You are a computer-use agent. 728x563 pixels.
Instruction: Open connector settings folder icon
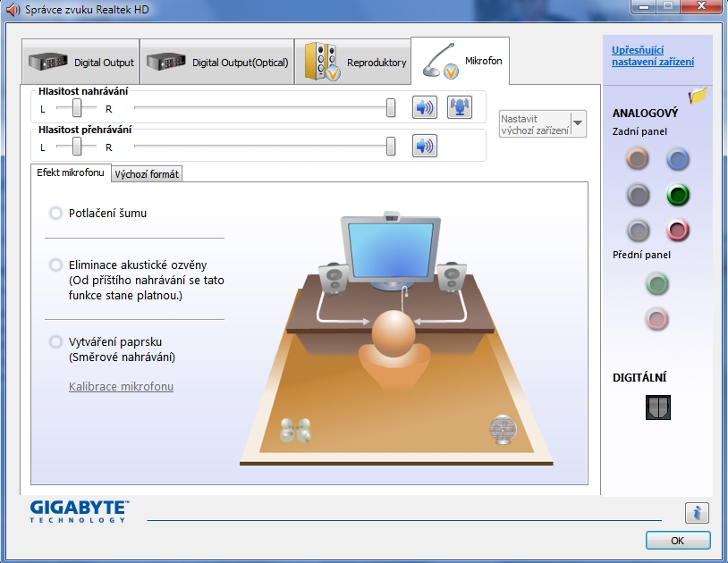coord(698,96)
